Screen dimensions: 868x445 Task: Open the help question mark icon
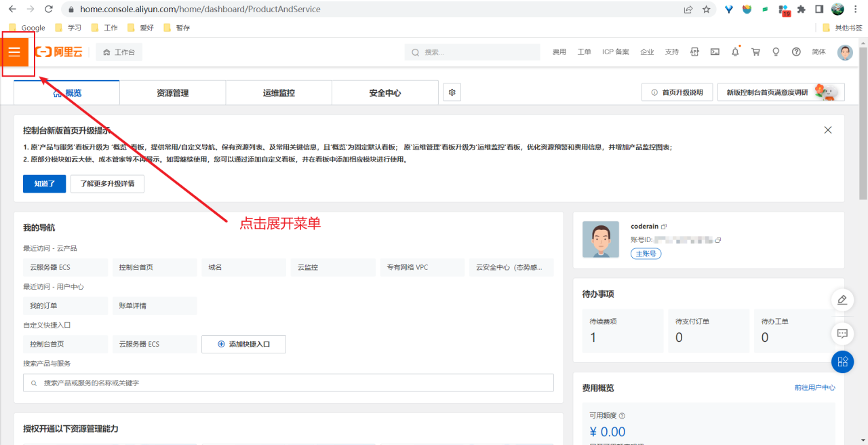click(x=796, y=52)
